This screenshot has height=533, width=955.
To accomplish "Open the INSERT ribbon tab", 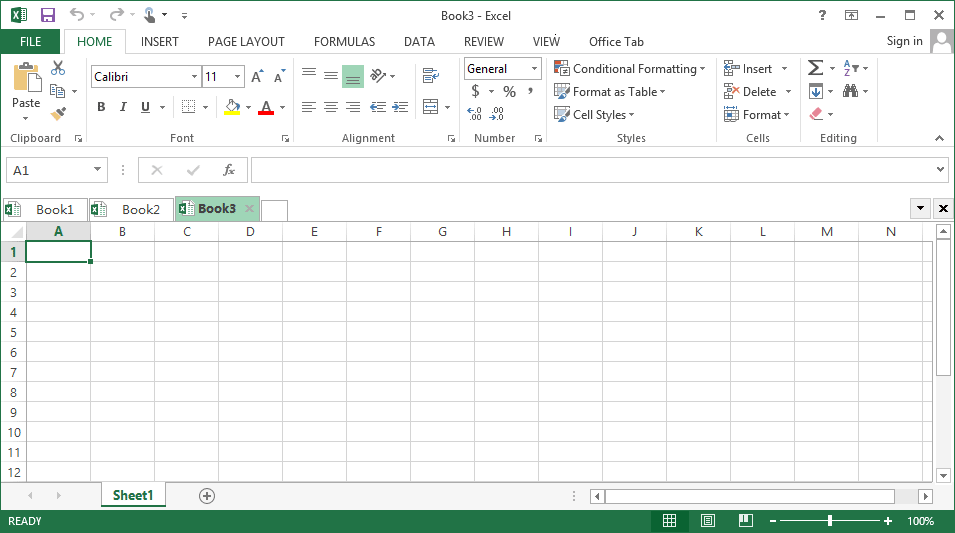I will pyautogui.click(x=160, y=42).
